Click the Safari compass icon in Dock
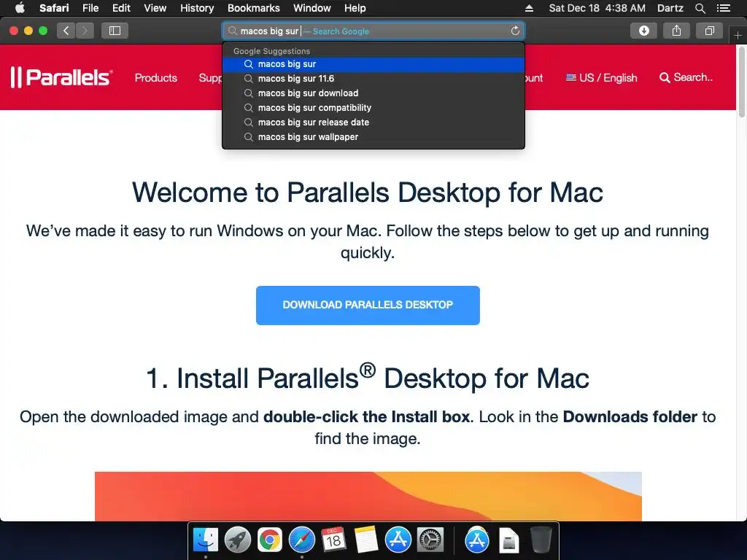The height and width of the screenshot is (560, 747). 301,540
